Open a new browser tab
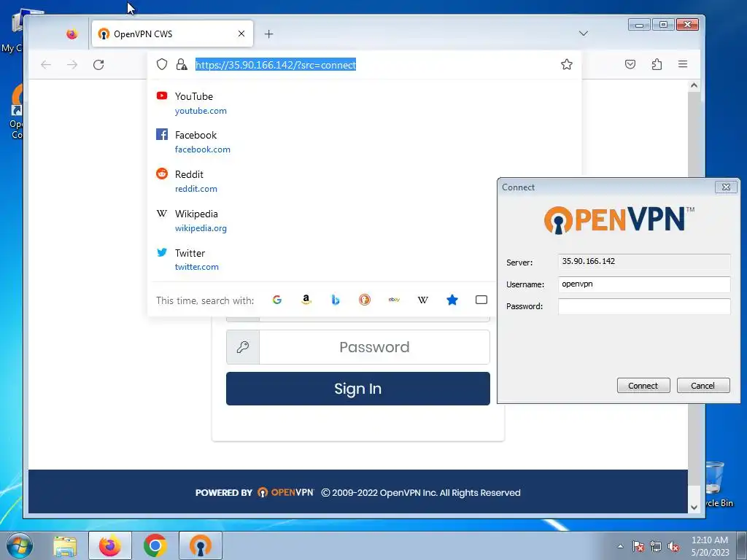 (268, 34)
